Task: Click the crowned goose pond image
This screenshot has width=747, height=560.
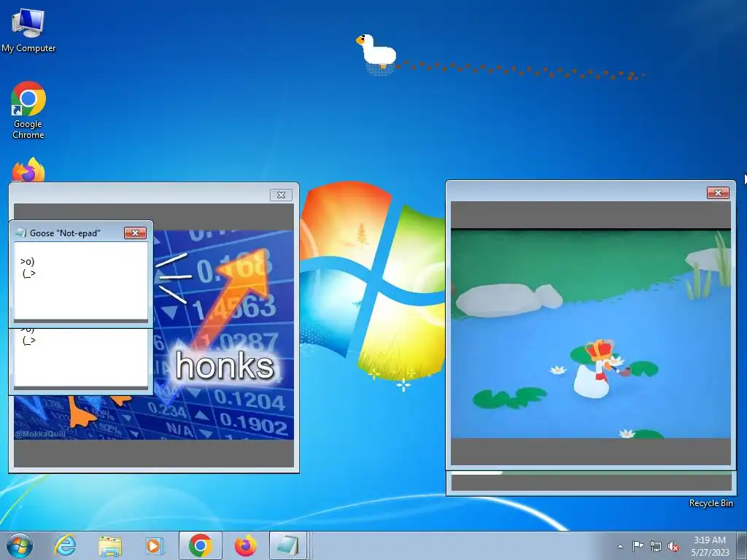Action: tap(591, 334)
